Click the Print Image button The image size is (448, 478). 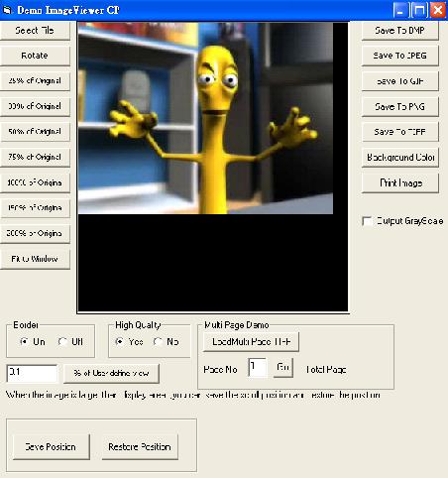[399, 182]
